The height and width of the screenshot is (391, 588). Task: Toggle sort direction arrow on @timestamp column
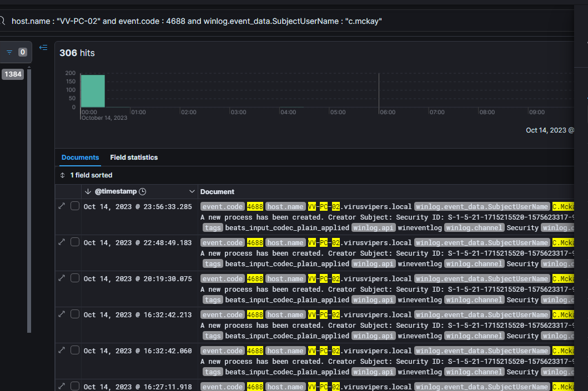point(88,192)
